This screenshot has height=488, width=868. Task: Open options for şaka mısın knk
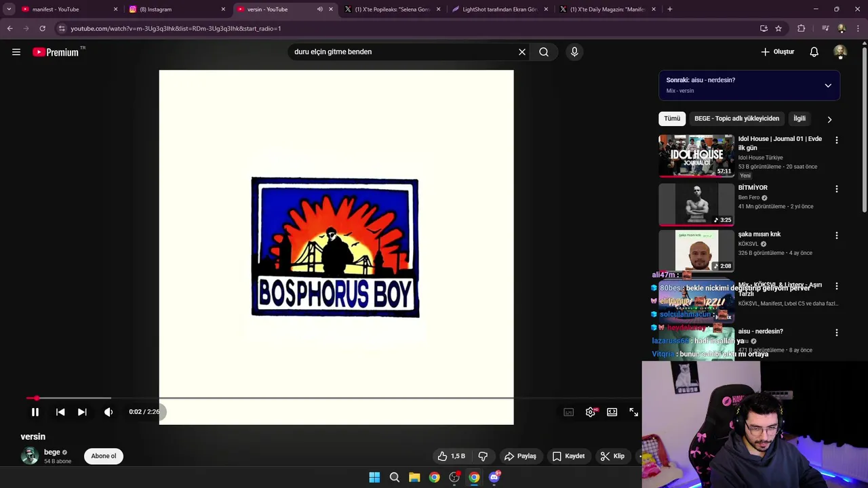[836, 236]
